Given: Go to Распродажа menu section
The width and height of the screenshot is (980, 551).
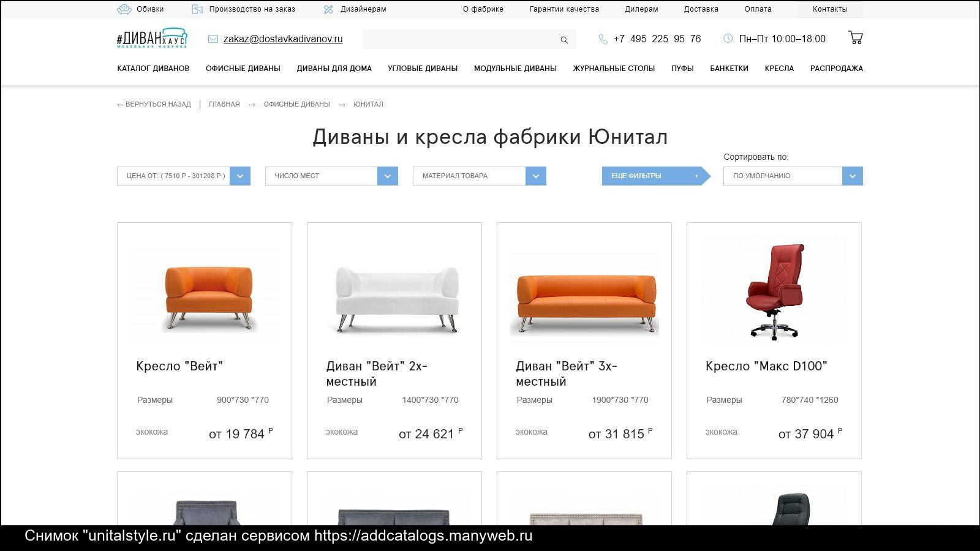Looking at the screenshot, I should click(x=836, y=69).
